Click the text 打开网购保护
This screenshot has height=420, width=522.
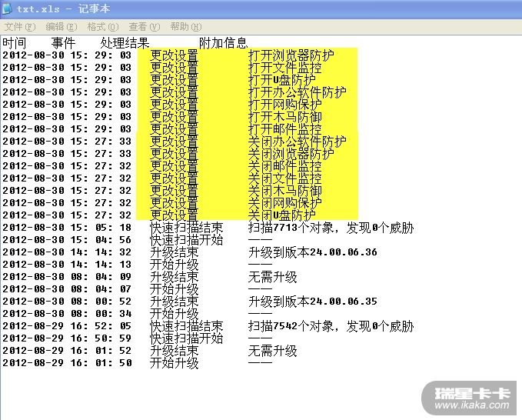pos(285,105)
